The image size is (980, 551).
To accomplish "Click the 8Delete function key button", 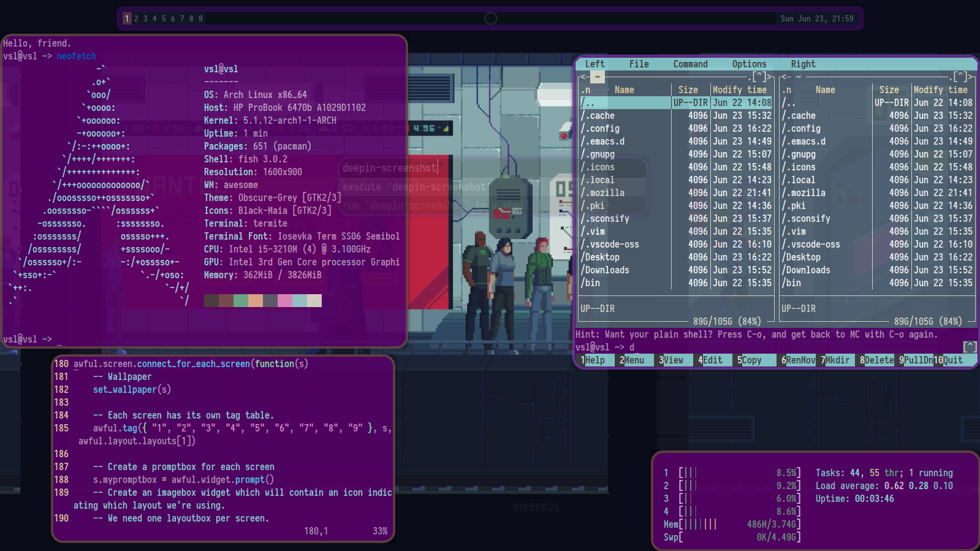I will [x=877, y=360].
